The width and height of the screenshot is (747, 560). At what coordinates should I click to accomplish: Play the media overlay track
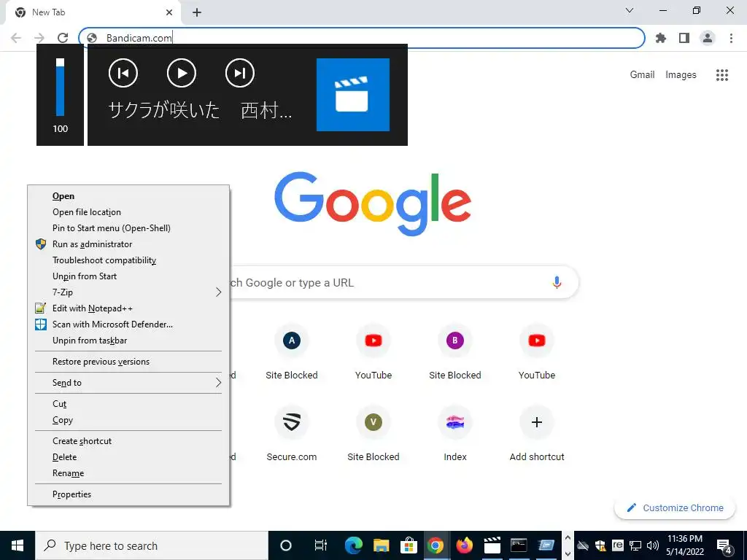tap(182, 73)
